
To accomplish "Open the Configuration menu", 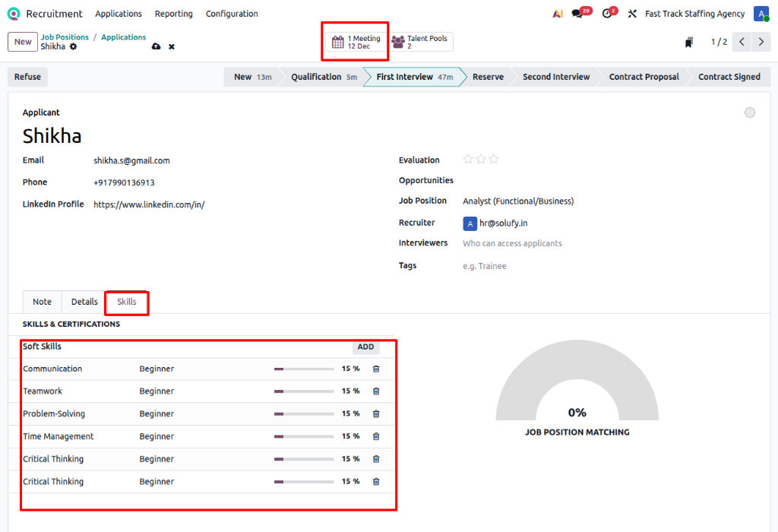I will click(232, 14).
